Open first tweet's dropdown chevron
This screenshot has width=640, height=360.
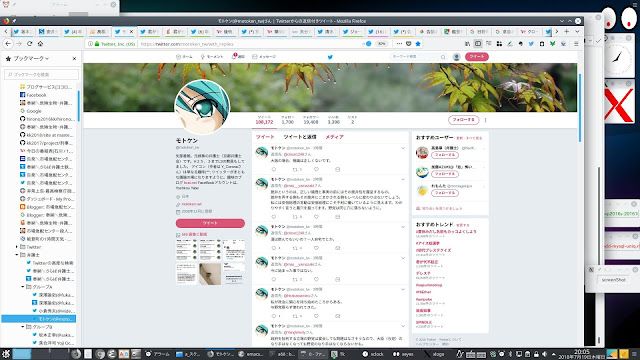pyautogui.click(x=403, y=148)
